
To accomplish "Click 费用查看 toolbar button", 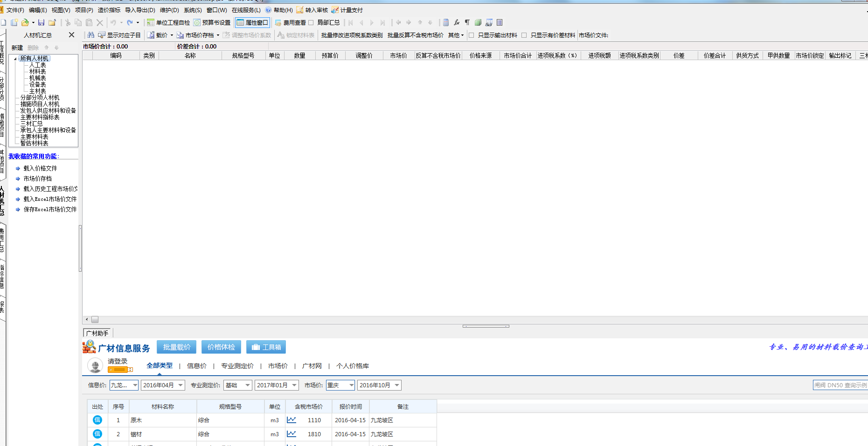I will click(x=291, y=22).
